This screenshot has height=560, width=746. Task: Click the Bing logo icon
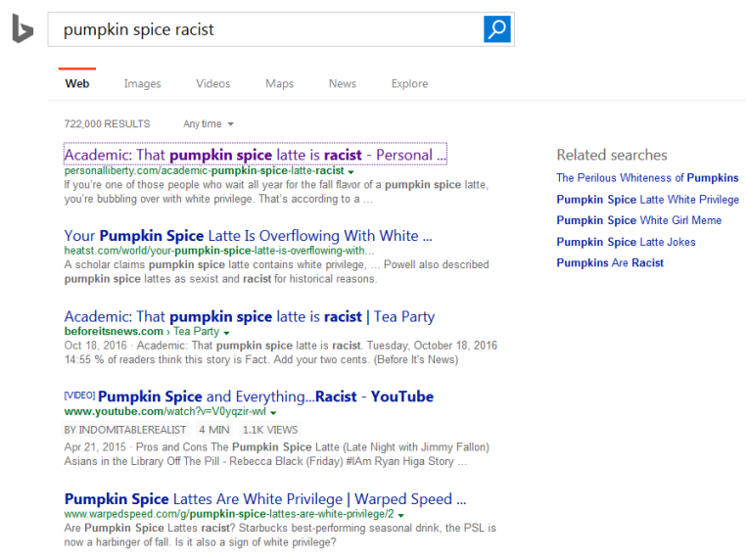click(x=23, y=30)
